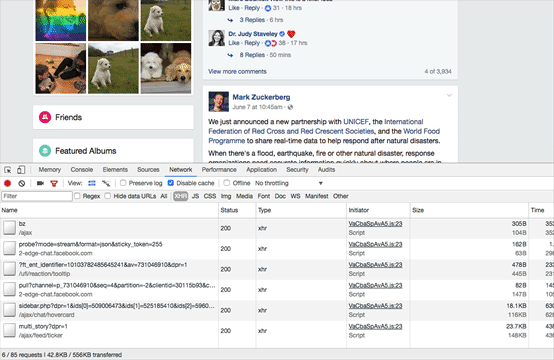The image size is (554, 360).
Task: Open the two dogs lying down photo
Action: pyautogui.click(x=166, y=68)
